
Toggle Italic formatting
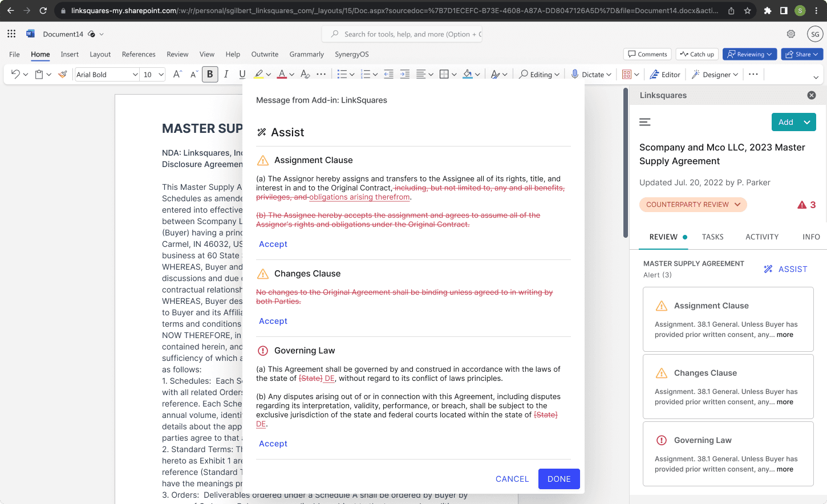click(x=226, y=74)
